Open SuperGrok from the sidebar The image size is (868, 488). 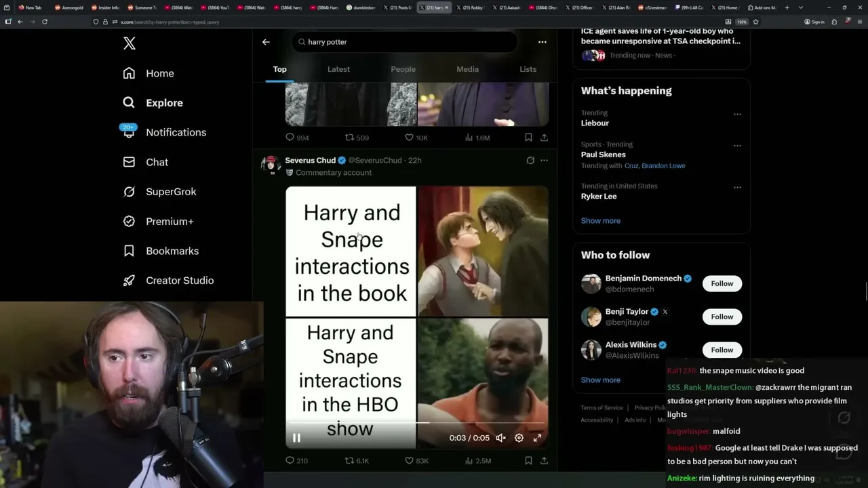tap(159, 192)
